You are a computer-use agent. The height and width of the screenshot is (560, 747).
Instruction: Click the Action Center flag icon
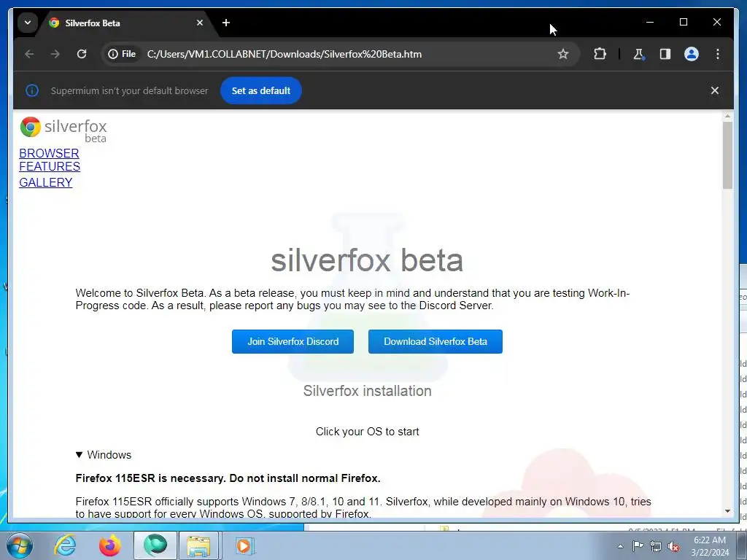tap(638, 546)
